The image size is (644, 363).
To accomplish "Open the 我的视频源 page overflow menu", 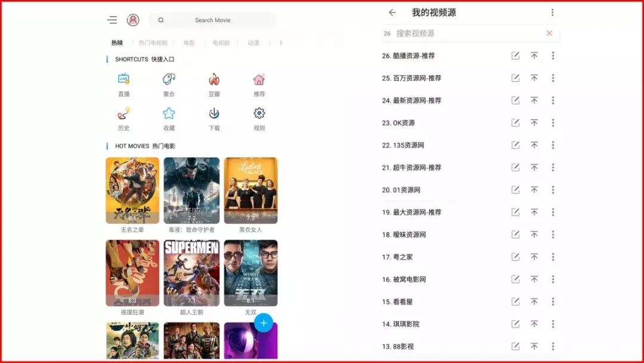I will click(553, 12).
